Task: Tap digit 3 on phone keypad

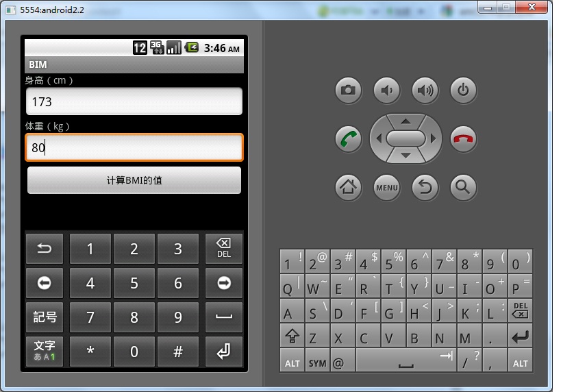Action: 178,249
